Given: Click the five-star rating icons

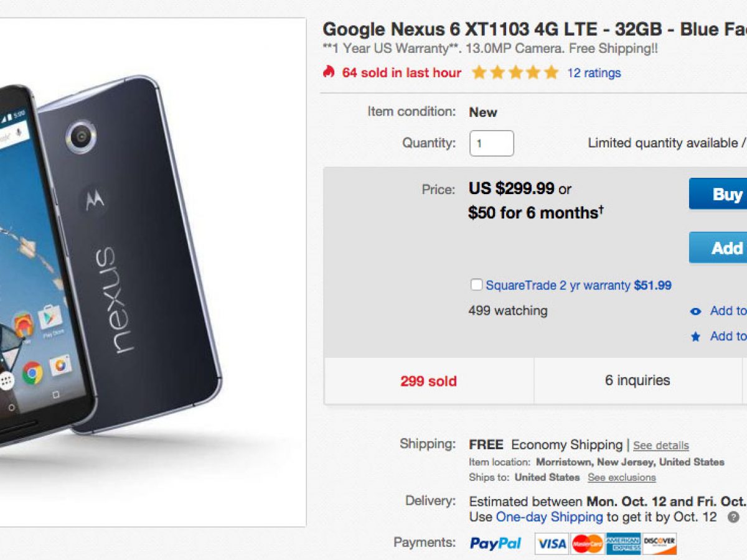Looking at the screenshot, I should (515, 73).
